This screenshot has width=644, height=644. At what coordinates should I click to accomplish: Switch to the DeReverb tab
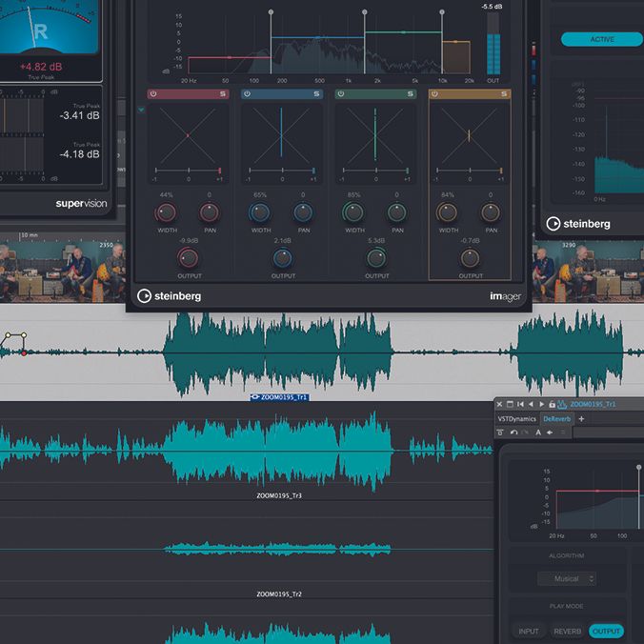pos(557,419)
